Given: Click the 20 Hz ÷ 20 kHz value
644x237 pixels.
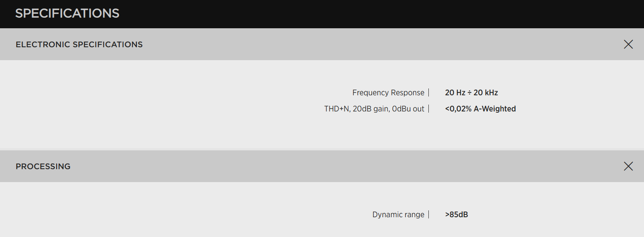Looking at the screenshot, I should [x=471, y=93].
